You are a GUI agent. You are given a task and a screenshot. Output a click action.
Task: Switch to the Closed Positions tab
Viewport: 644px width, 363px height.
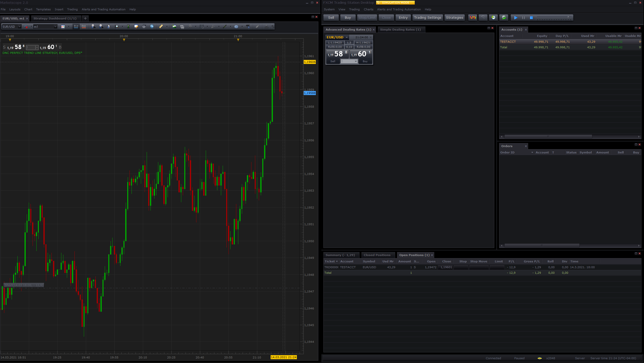(x=377, y=255)
